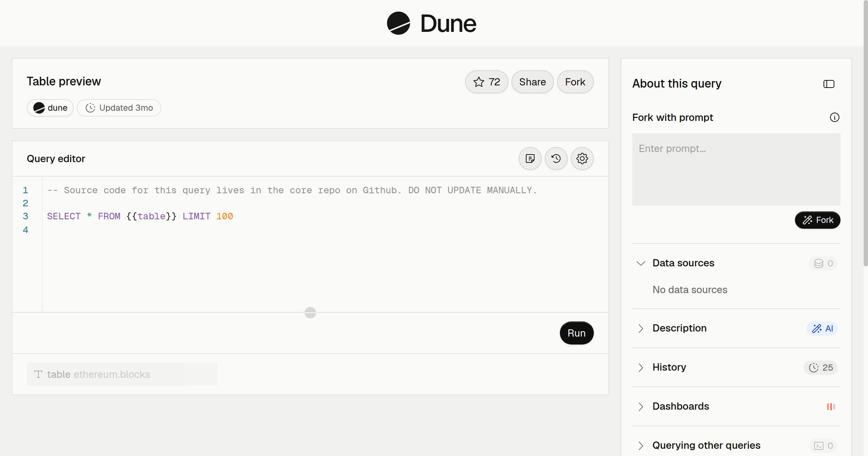Image resolution: width=868 pixels, height=456 pixels.
Task: Place cursor on SQL line 3 SELECT statement
Action: [x=140, y=216]
